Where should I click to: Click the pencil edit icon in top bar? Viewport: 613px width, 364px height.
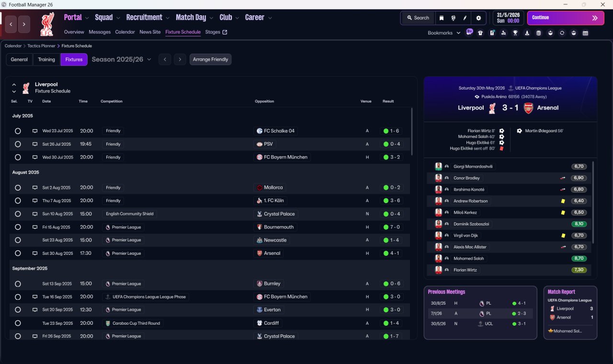(x=465, y=18)
